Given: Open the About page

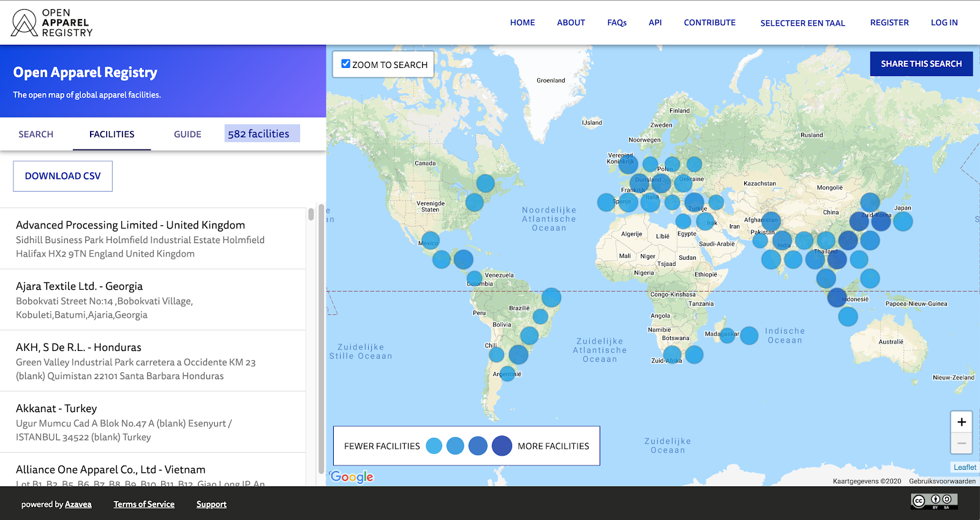Looking at the screenshot, I should 571,23.
